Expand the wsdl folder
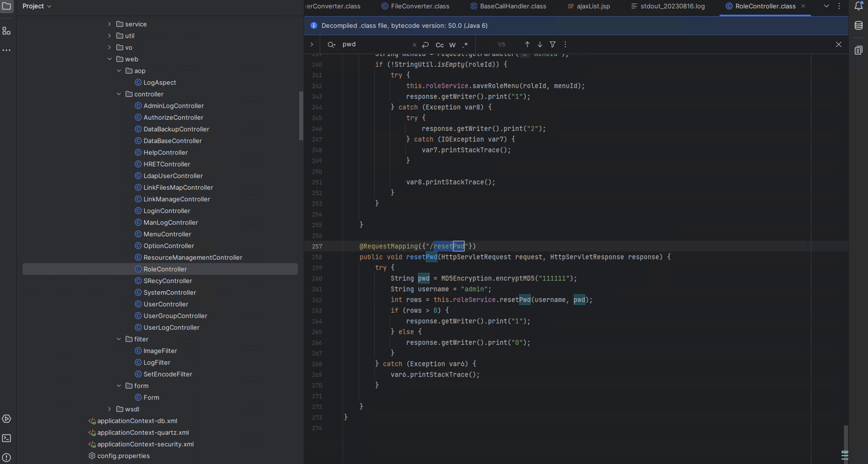Screen dimensions: 868x464 tap(109, 409)
